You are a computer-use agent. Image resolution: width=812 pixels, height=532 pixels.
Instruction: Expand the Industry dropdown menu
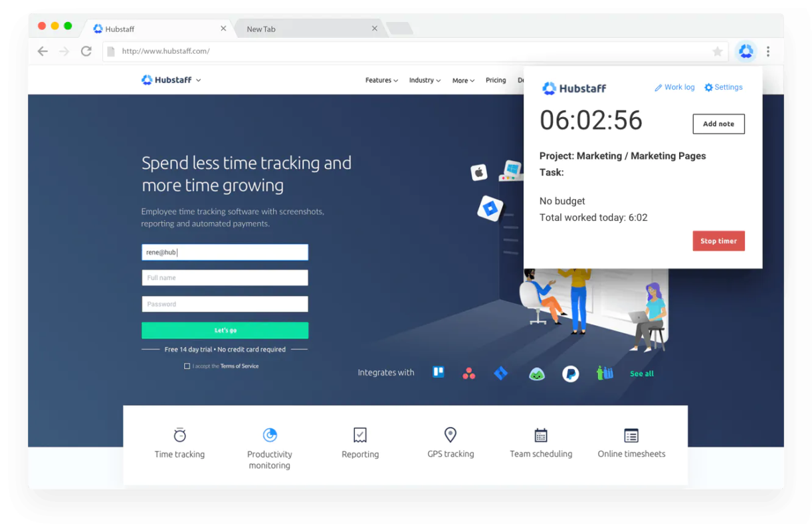click(425, 80)
